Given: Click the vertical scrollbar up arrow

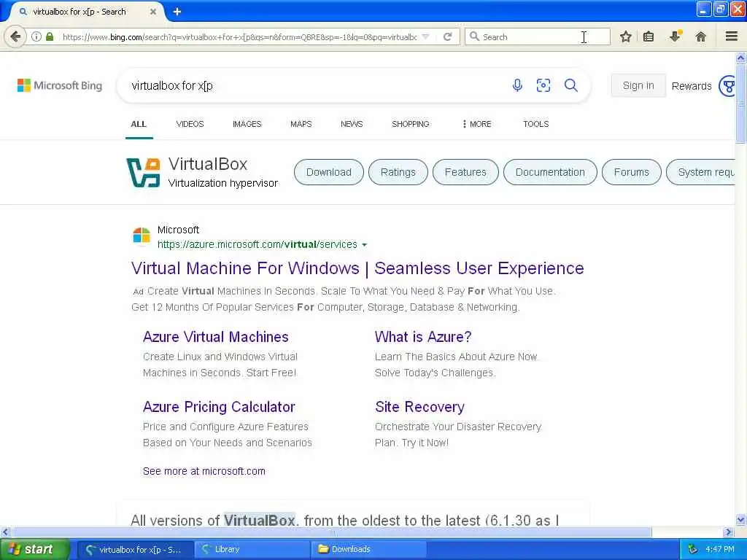Looking at the screenshot, I should pos(741,58).
